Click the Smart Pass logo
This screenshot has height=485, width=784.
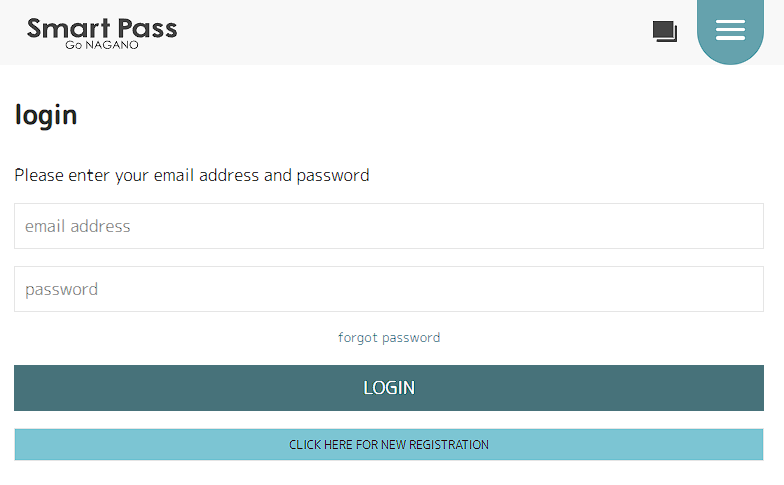(x=102, y=28)
